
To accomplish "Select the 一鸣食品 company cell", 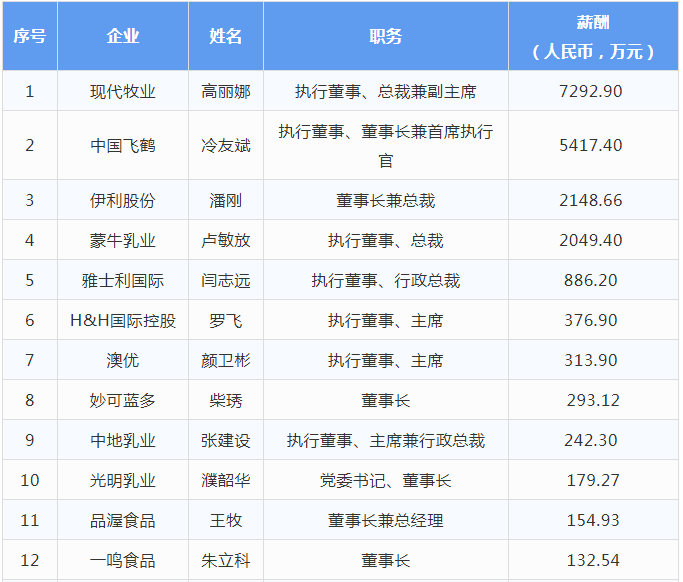I will point(123,561).
